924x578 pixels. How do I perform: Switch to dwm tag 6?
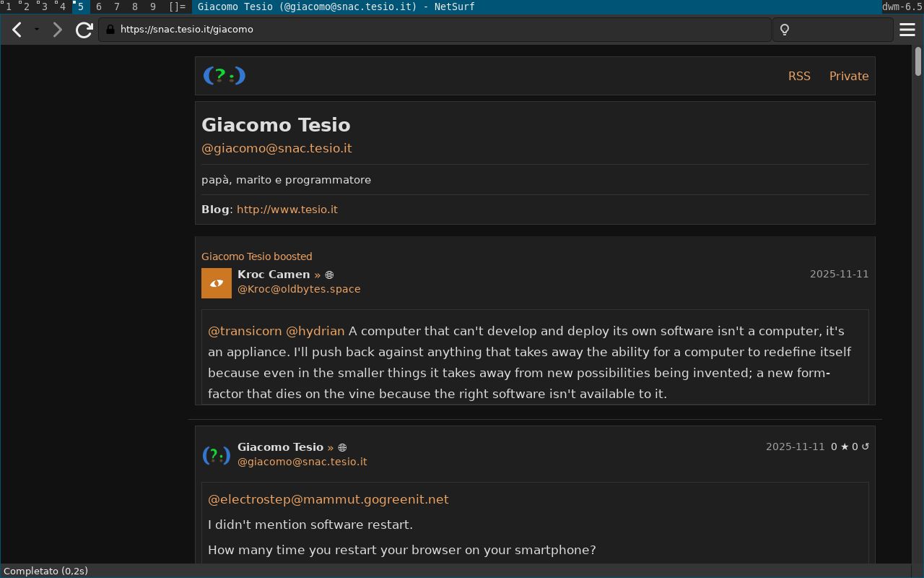[98, 7]
